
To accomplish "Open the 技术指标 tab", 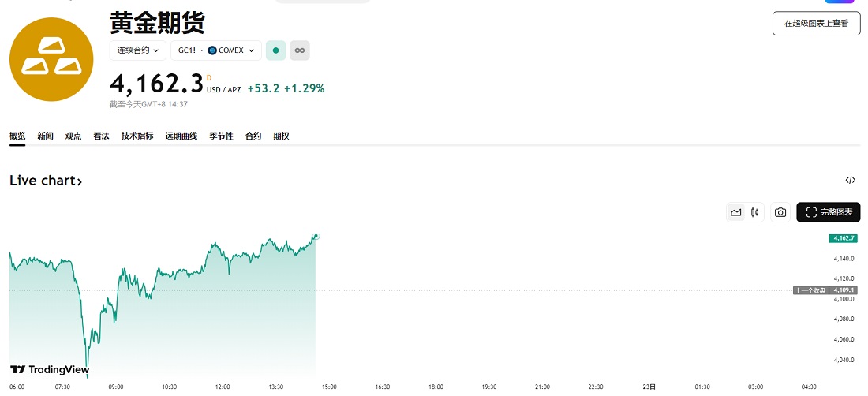I will click(x=137, y=136).
